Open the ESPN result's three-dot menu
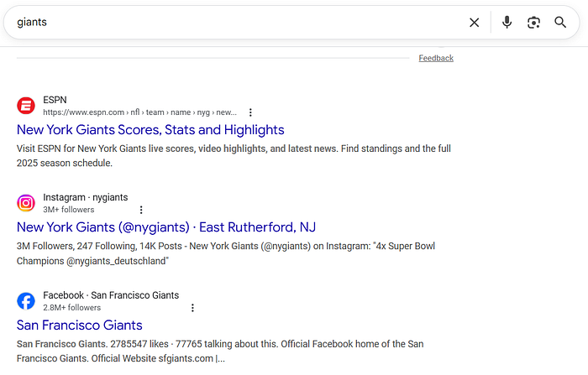 coord(250,112)
